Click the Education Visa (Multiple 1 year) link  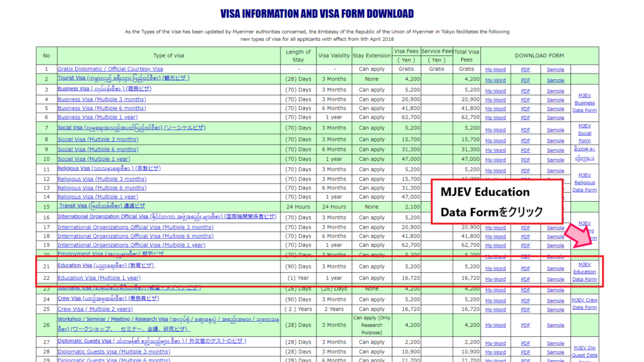99,278
